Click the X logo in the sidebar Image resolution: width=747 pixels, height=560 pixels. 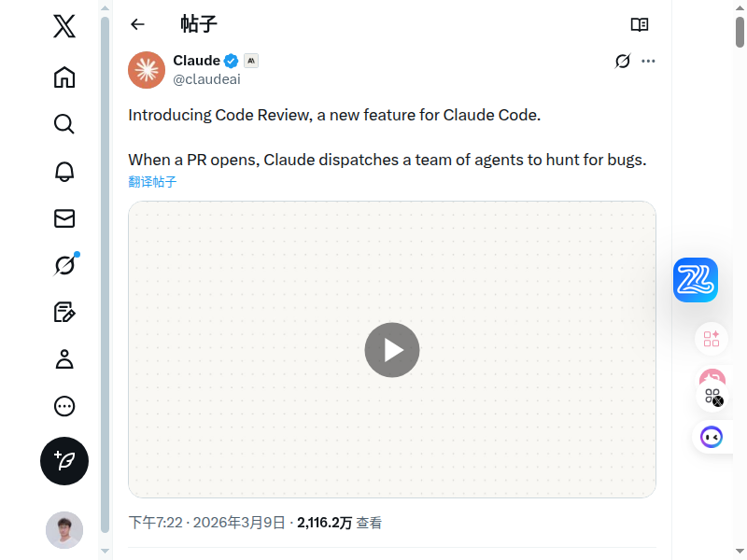pos(64,26)
